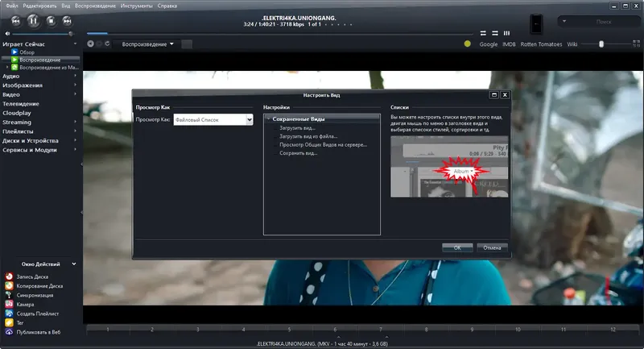Viewport: 644px width, 349px height.
Task: Click the Создать Плейлист icon
Action: click(x=9, y=314)
